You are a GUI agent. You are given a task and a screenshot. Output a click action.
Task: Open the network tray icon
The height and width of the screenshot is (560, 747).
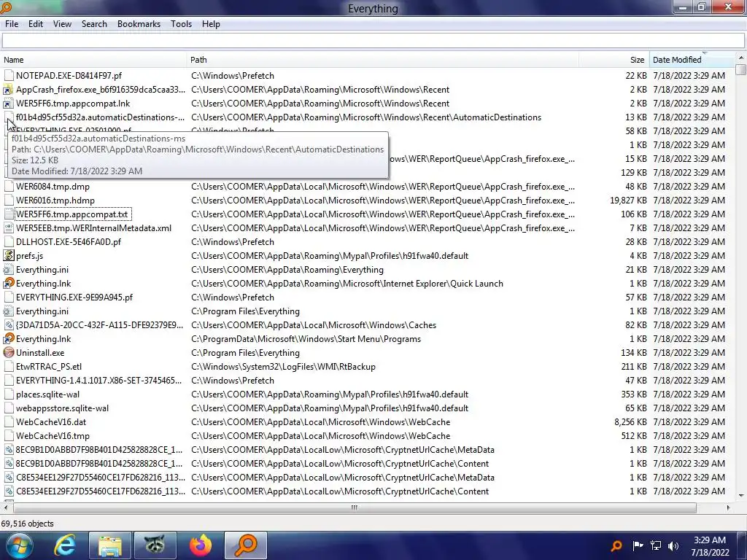click(x=656, y=545)
